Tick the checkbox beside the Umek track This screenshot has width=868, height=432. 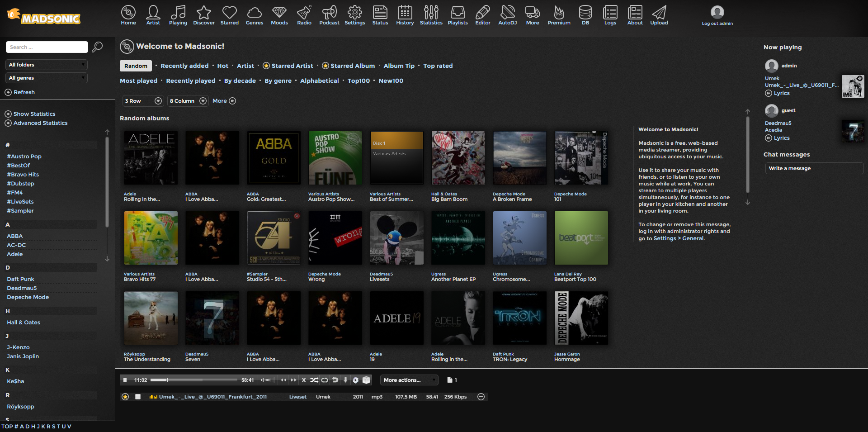tap(138, 397)
